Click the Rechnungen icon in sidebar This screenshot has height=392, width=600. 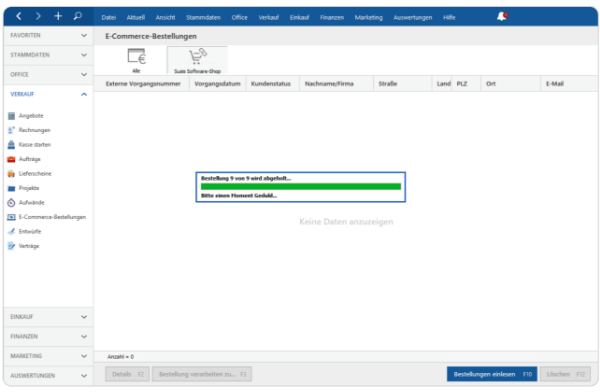pos(11,131)
